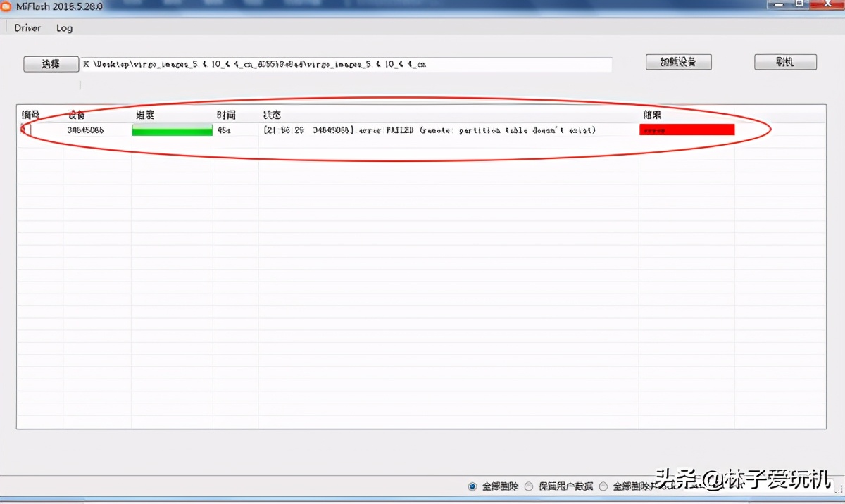
Task: Select the 全部删除 (clean all) radio button
Action: coord(472,486)
